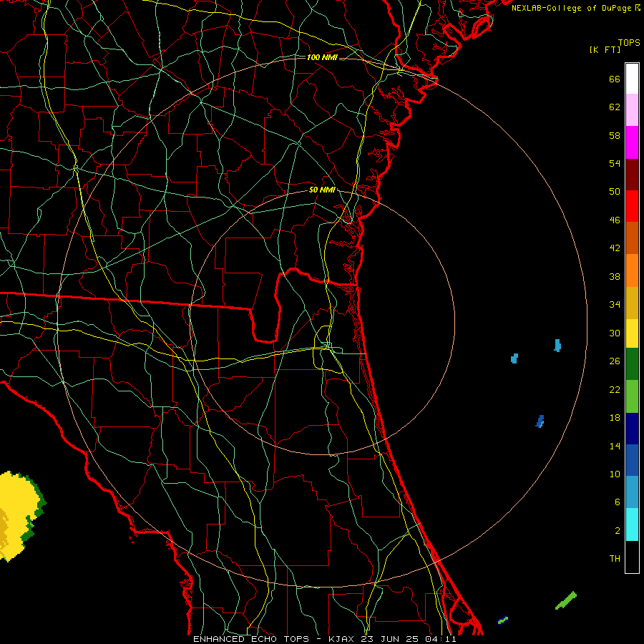Click the black TH threshold swatch
This screenshot has height=644, width=644.
(x=632, y=557)
